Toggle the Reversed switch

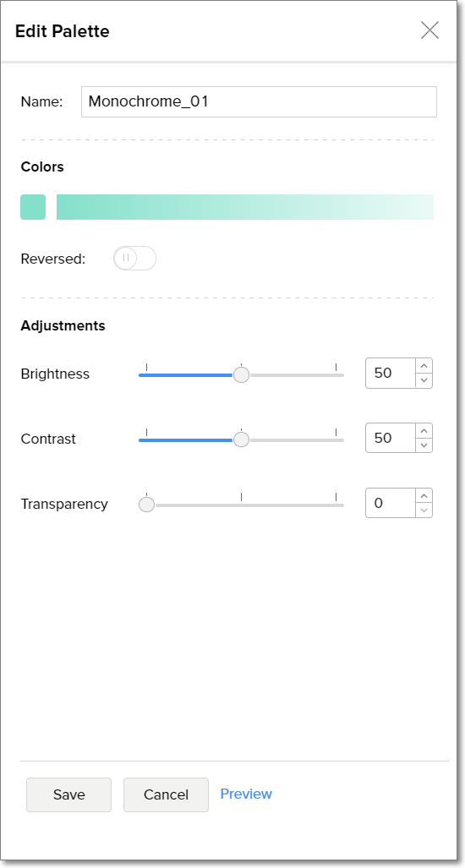pos(135,258)
